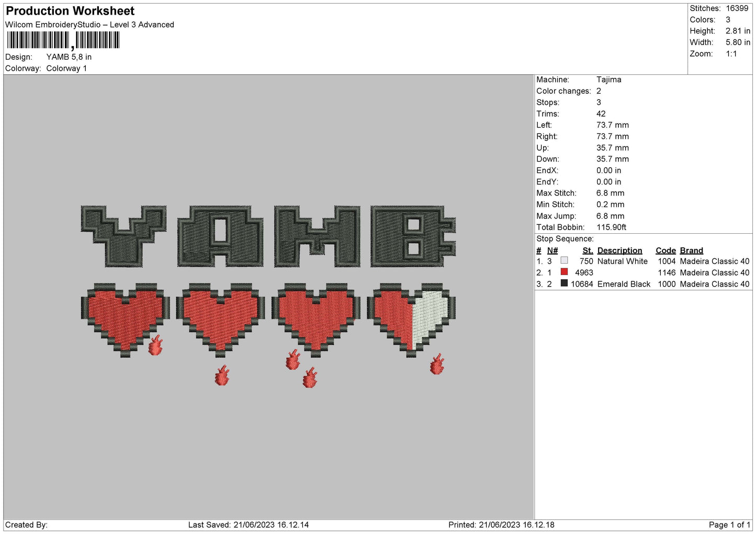Pick the black thread color swatch
Screen dimensions: 756x534
pos(564,283)
